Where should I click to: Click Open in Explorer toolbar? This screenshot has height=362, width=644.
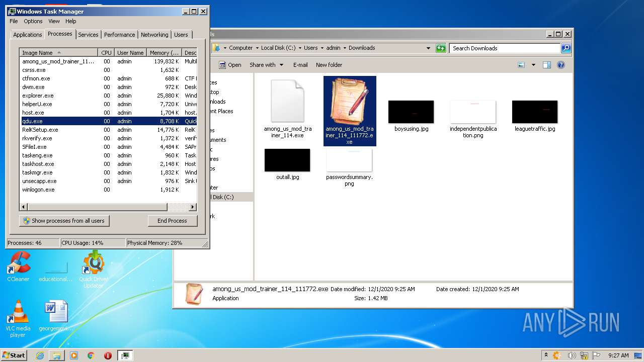click(230, 65)
